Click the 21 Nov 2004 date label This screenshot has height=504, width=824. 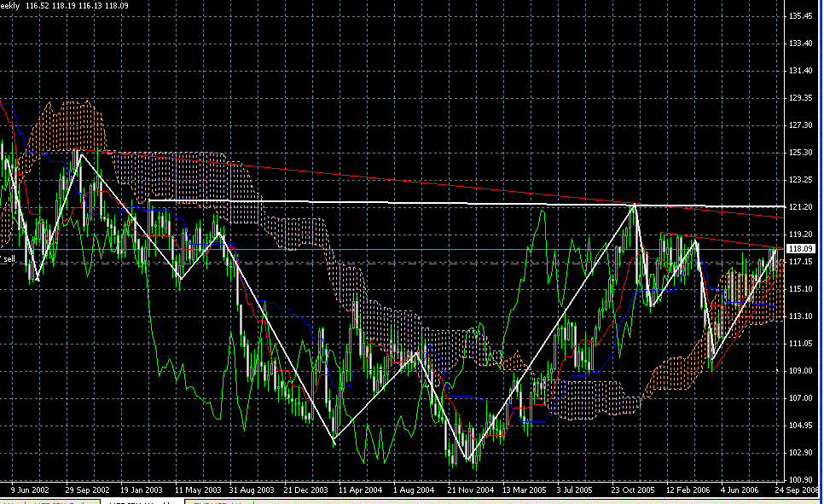point(470,490)
